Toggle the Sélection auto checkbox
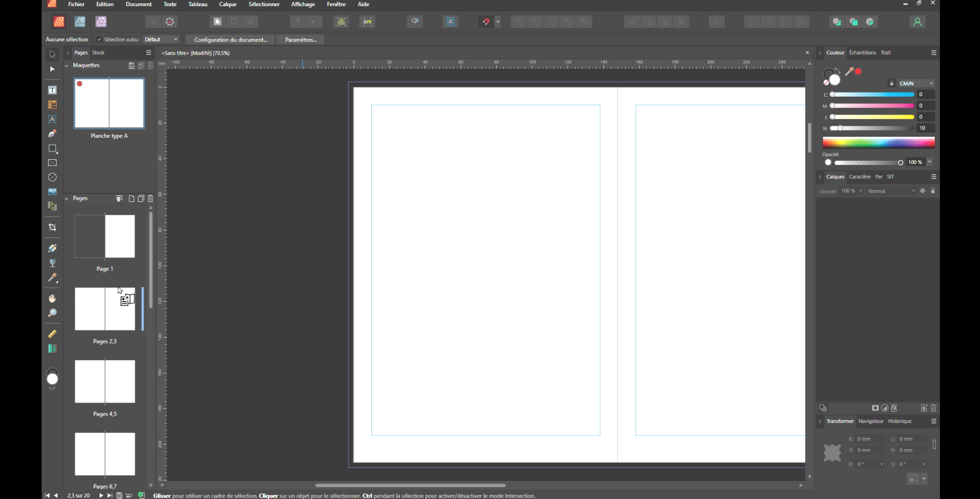The image size is (980, 499). (99, 40)
